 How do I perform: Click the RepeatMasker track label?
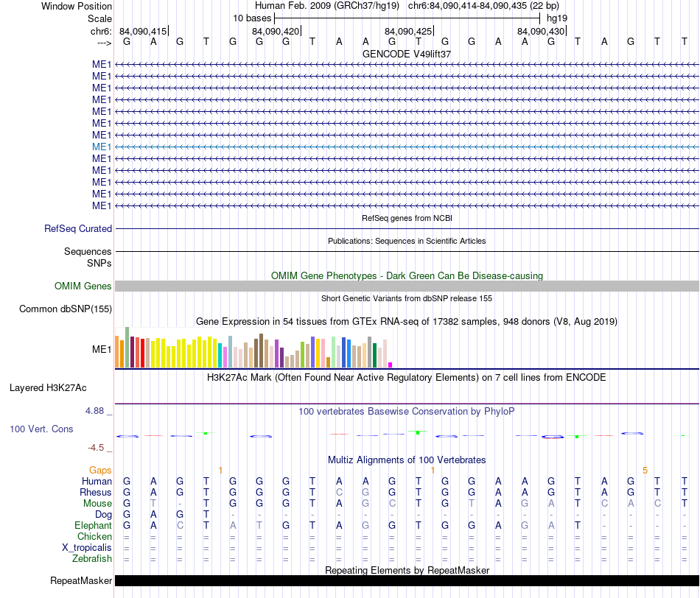click(81, 580)
